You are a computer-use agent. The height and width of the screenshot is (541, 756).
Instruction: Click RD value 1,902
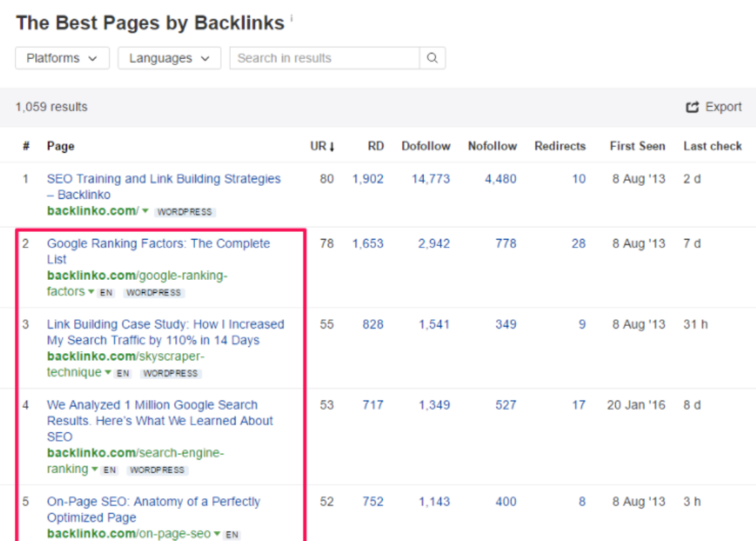[x=368, y=179]
